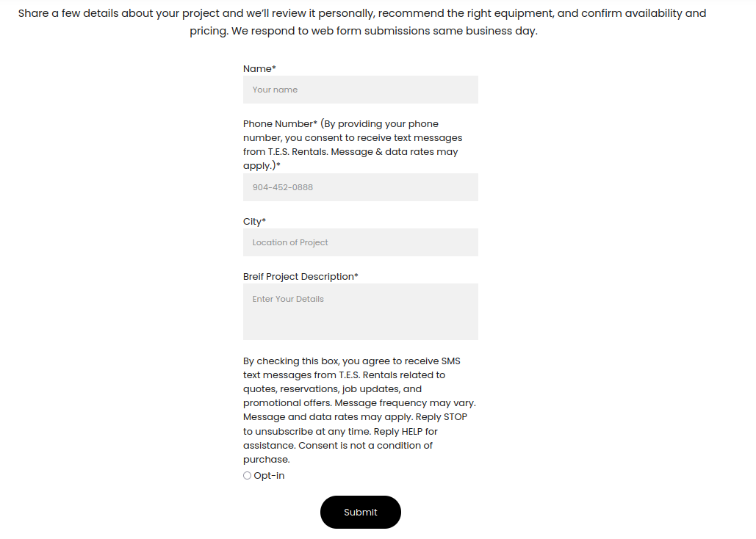Click the Name input field
Screen dimensions: 756x539
(x=360, y=90)
